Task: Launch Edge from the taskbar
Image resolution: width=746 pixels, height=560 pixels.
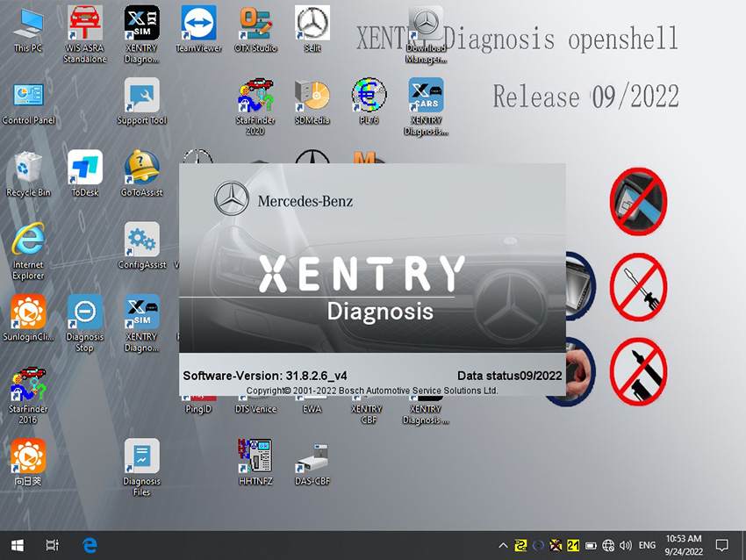Action: coord(90,545)
